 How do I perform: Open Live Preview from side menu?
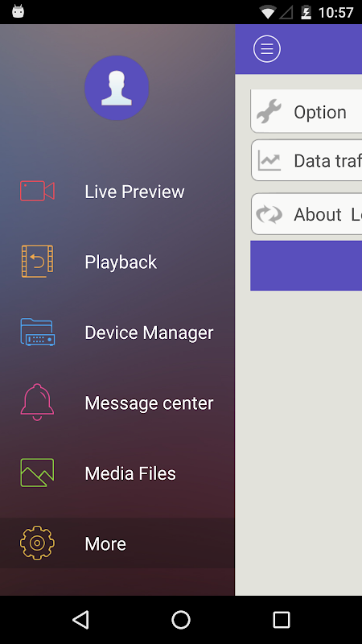pos(117,191)
